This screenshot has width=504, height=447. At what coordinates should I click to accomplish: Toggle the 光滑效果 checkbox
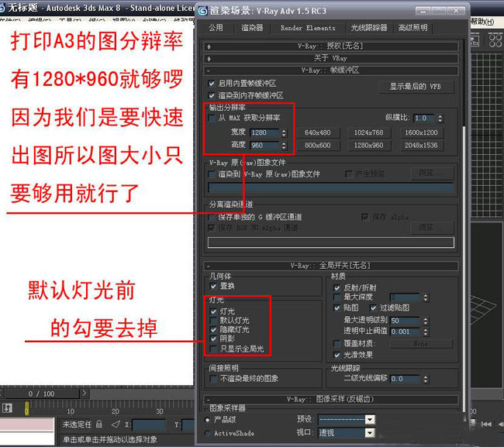(x=337, y=355)
